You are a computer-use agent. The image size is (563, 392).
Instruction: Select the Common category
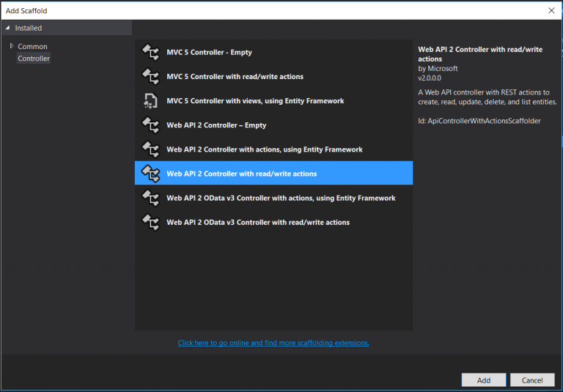[32, 47]
